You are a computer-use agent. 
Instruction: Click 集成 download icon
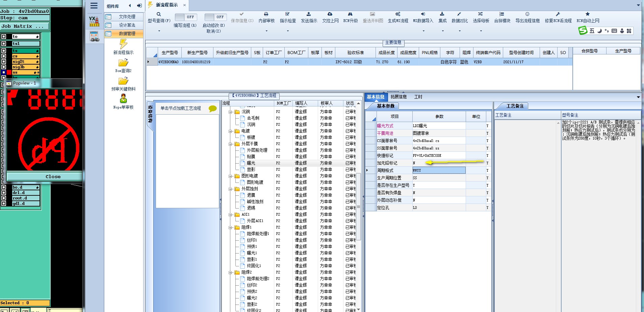(x=442, y=14)
